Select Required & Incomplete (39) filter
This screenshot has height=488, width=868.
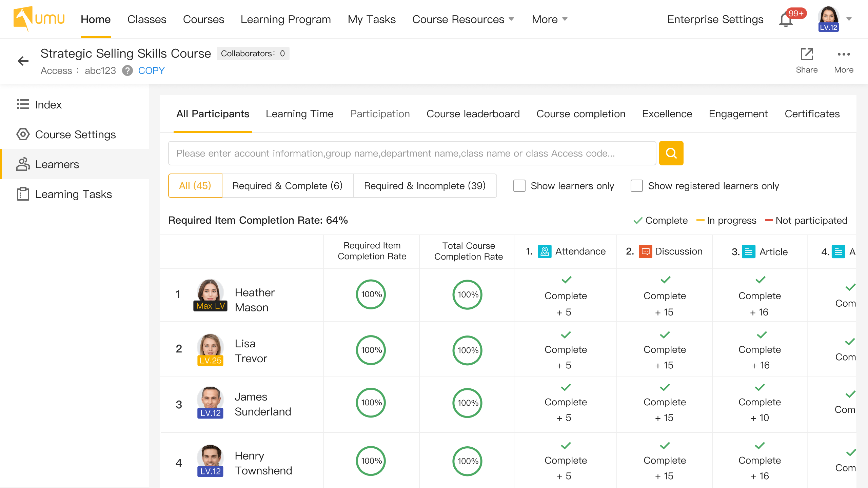[x=425, y=186]
